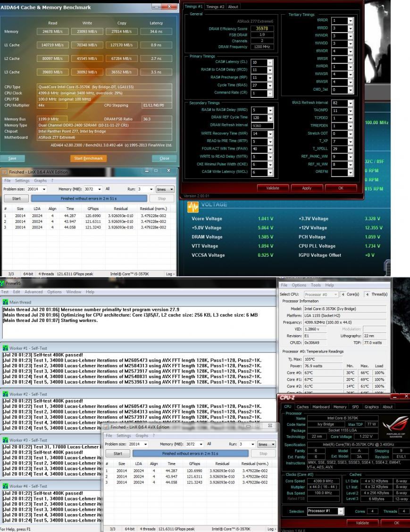
Task: Switch to the Timings #2 tab
Action: [x=215, y=7]
